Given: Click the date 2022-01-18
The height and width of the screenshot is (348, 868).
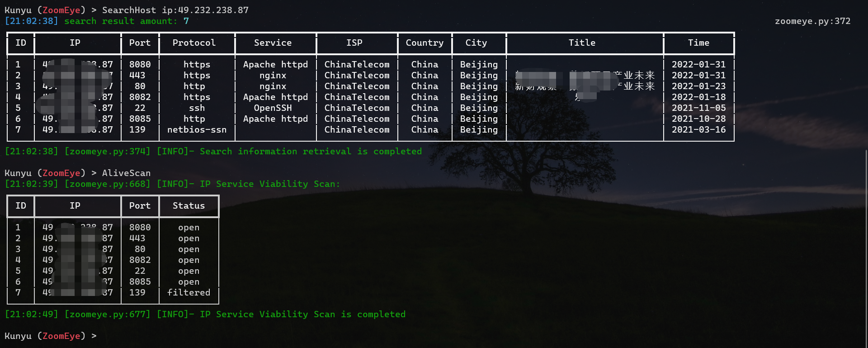Looking at the screenshot, I should tap(698, 97).
